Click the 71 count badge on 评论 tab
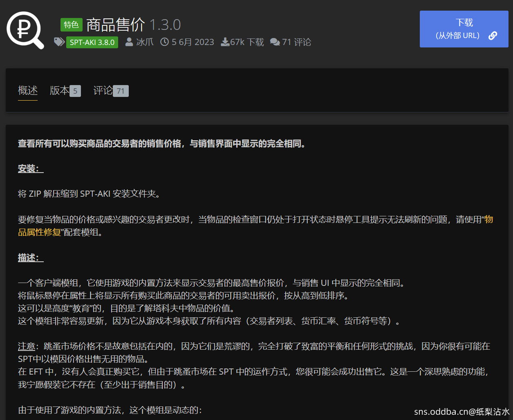513x420 pixels. point(121,91)
